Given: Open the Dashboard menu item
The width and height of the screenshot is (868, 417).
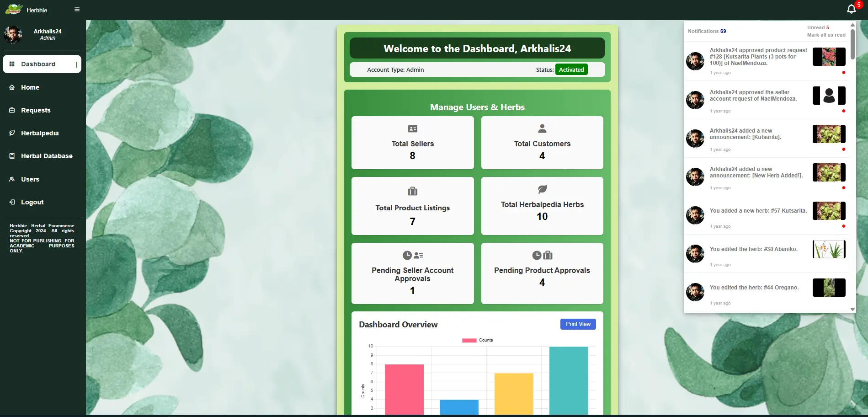Looking at the screenshot, I should pos(42,64).
